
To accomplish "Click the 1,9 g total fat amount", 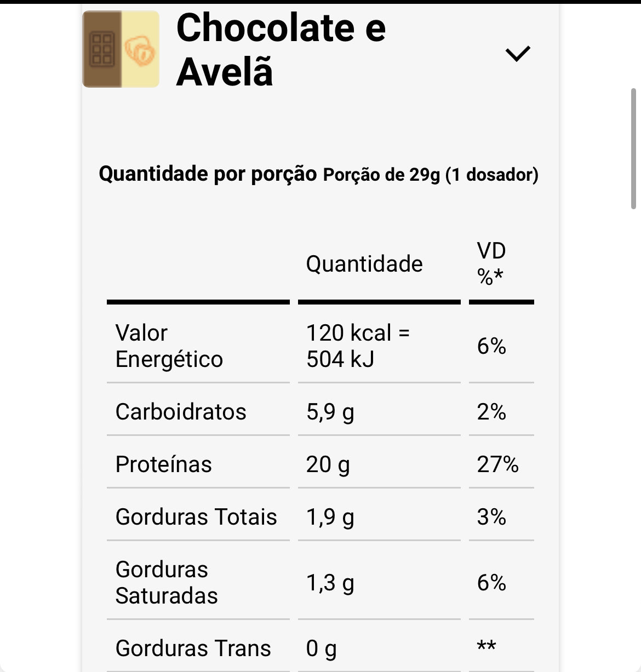I will click(330, 517).
